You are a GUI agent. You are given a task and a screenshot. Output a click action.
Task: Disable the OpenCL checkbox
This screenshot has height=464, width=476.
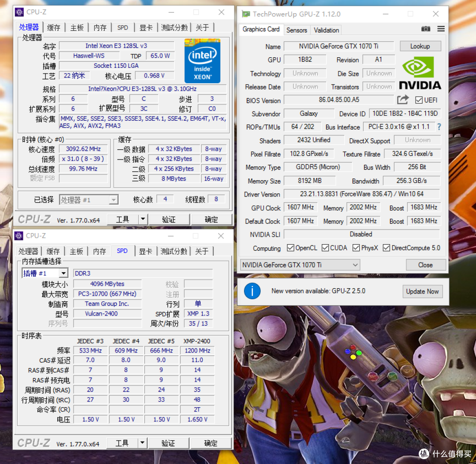(x=290, y=248)
